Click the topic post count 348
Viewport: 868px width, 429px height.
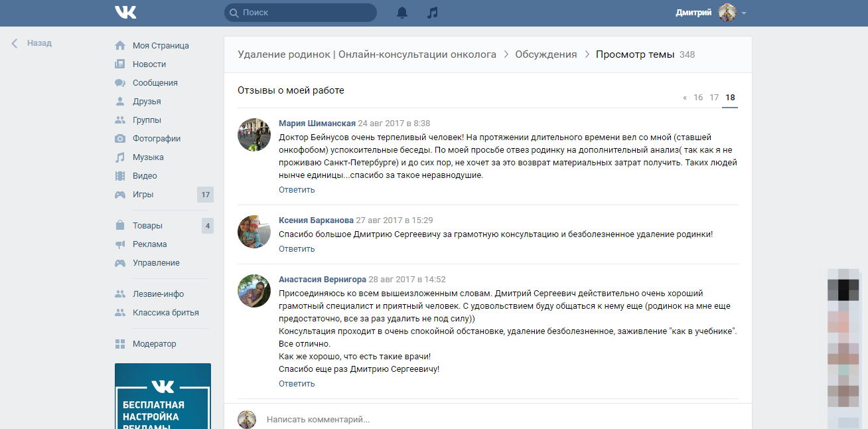click(x=687, y=54)
